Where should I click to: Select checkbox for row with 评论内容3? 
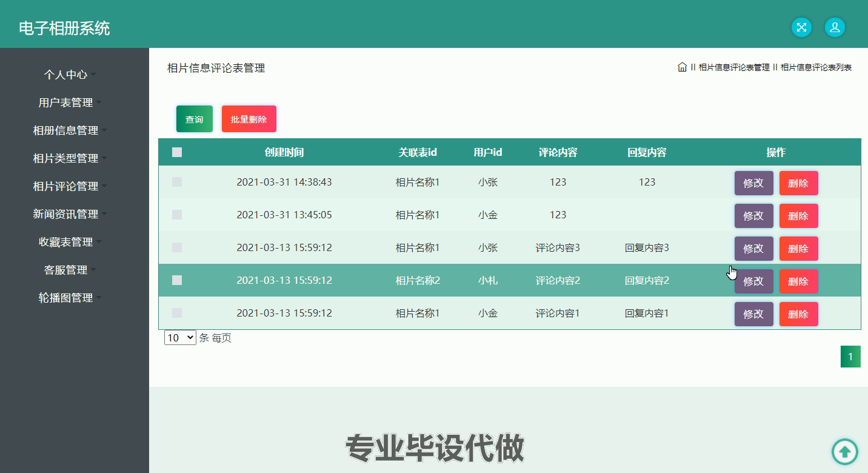[177, 247]
